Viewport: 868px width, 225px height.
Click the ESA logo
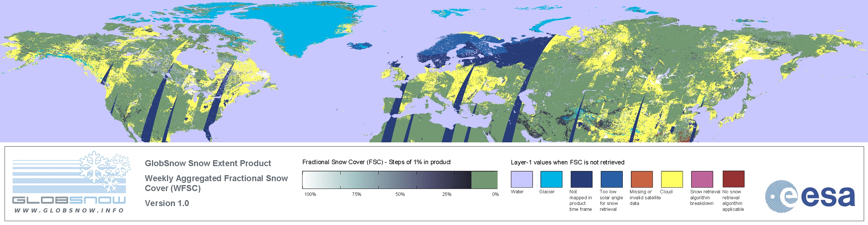pyautogui.click(x=810, y=196)
